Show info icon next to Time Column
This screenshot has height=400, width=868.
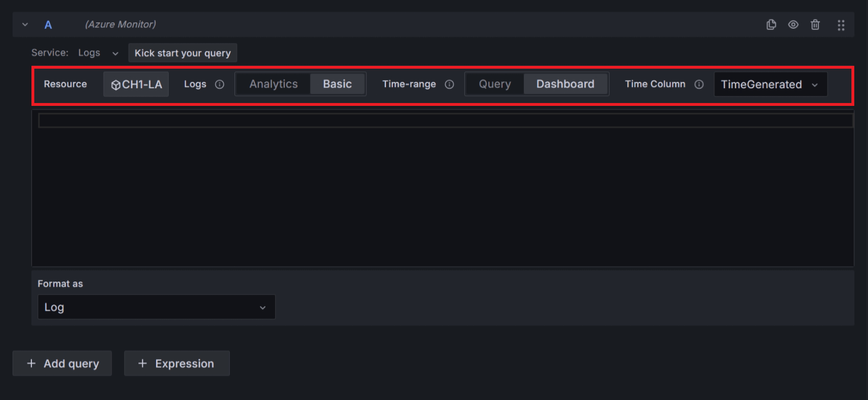coord(699,84)
